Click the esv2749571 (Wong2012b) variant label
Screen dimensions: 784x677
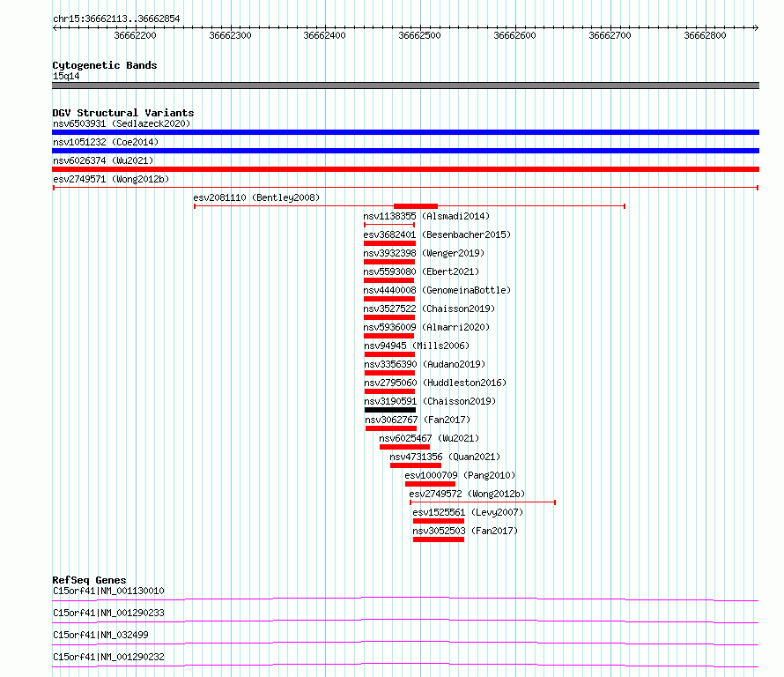[x=111, y=179]
